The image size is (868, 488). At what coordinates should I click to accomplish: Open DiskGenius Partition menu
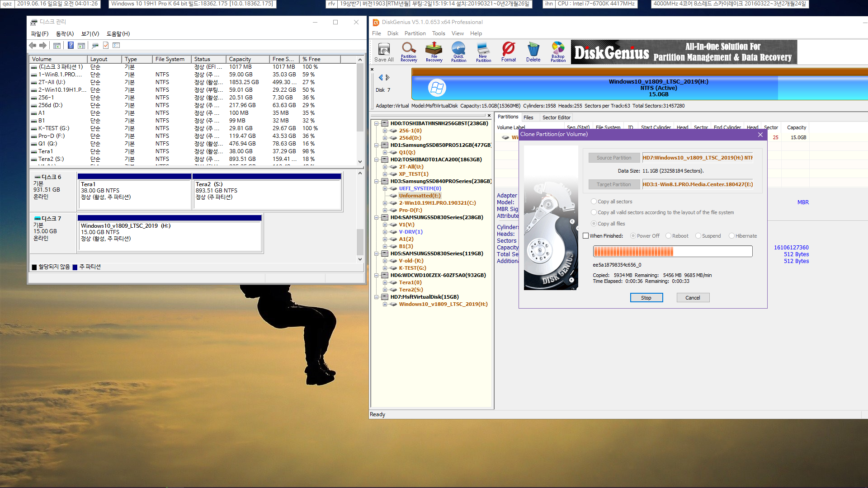415,33
